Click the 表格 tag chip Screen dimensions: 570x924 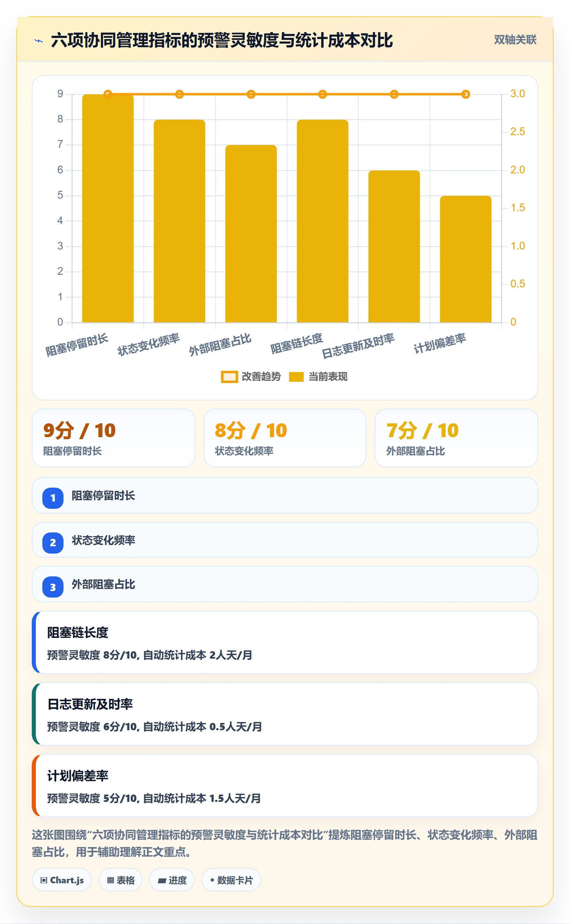pos(121,880)
